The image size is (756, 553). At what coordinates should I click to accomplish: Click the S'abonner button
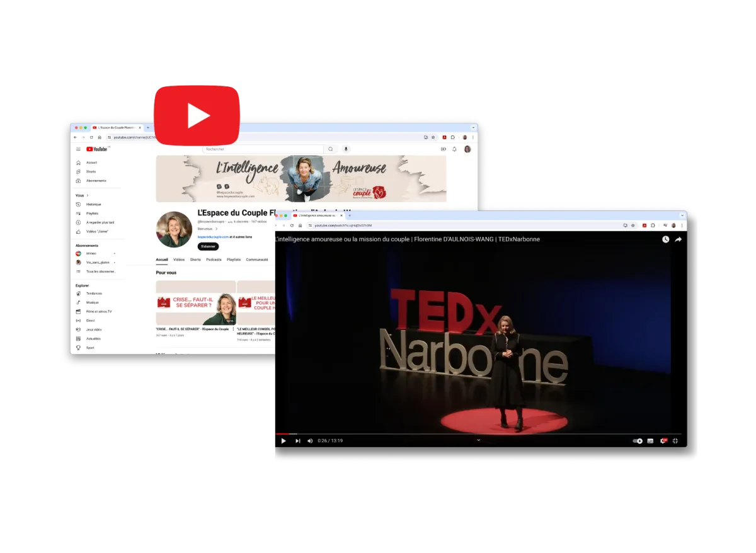coord(208,246)
